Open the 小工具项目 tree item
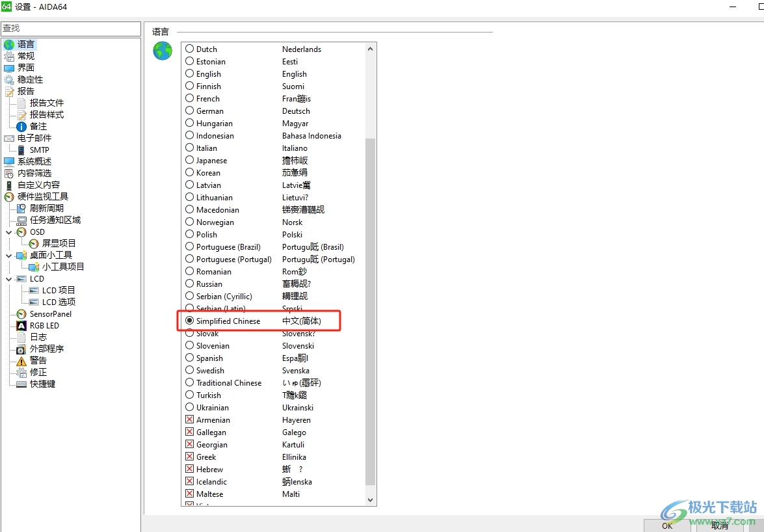The width and height of the screenshot is (764, 532). [x=63, y=267]
